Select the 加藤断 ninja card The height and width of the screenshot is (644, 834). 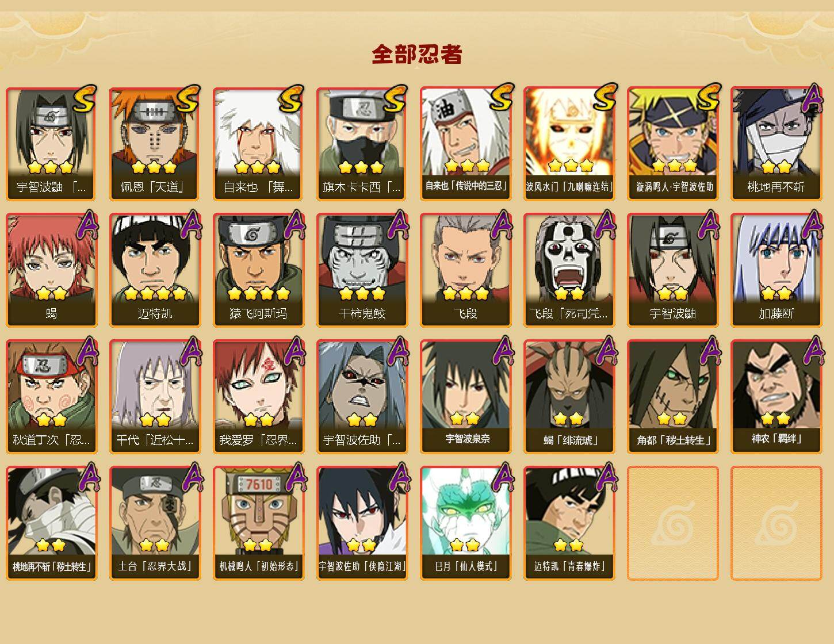point(776,270)
